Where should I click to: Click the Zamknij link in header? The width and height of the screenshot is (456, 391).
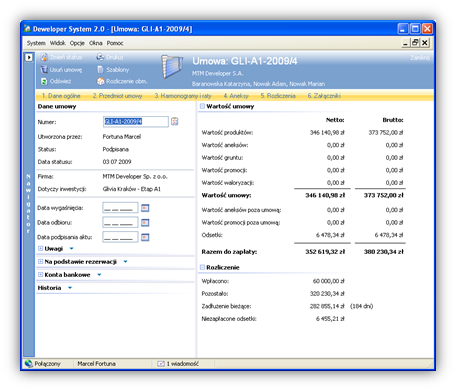pyautogui.click(x=420, y=58)
